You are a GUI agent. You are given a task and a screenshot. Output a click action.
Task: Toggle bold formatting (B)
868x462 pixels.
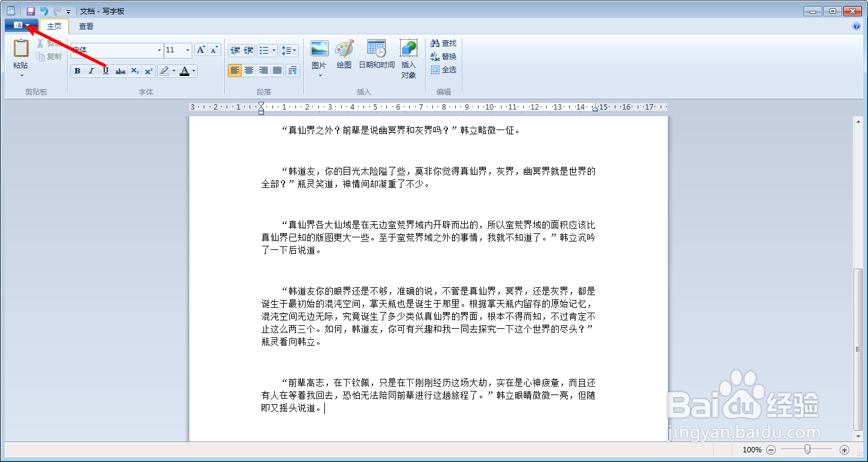coord(77,71)
